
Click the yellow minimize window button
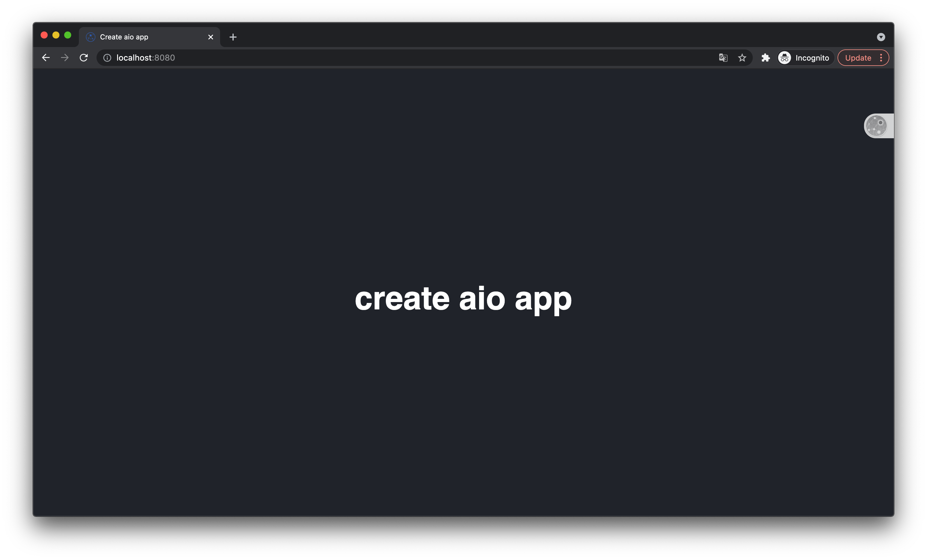[x=56, y=35]
